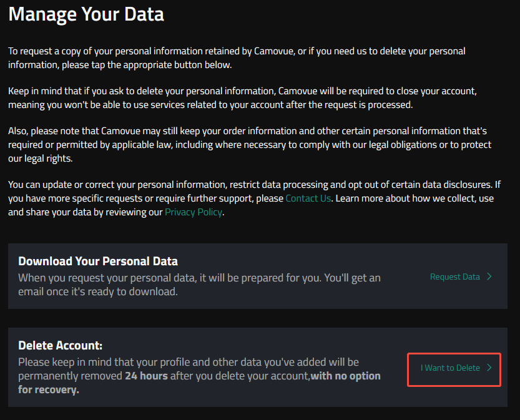
Task: Click the 'To request a copy' intro paragraph
Action: click(237, 57)
